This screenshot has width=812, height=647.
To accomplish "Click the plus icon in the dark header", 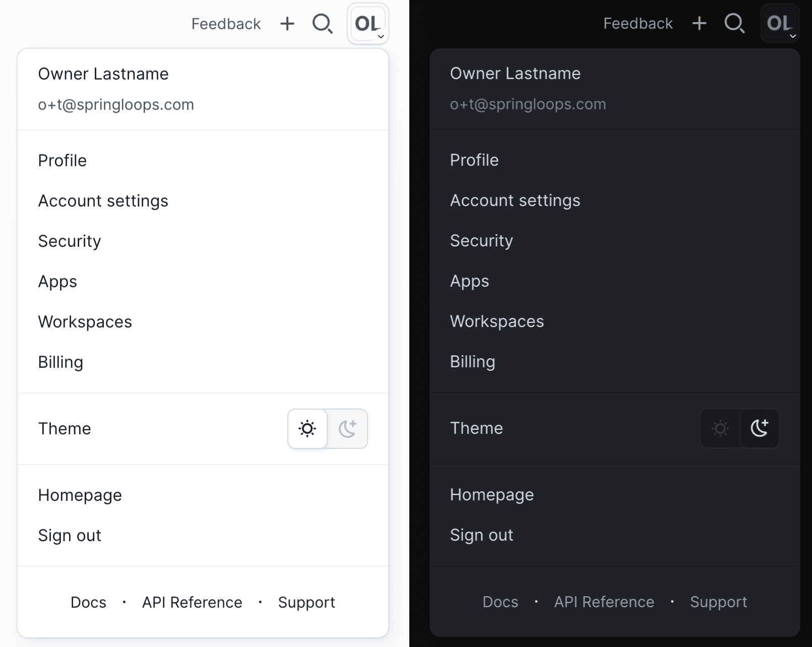I will pos(699,23).
